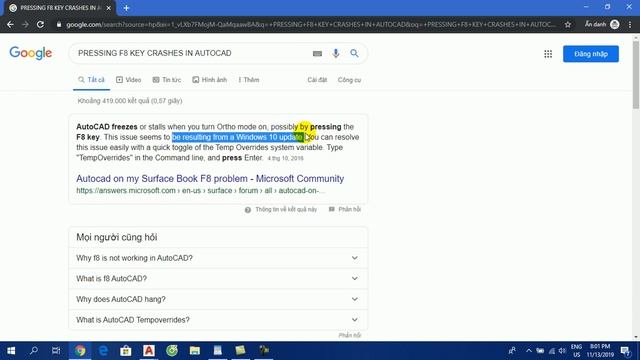Open the volume control in tray
This screenshot has height=360, width=640.
562,351
